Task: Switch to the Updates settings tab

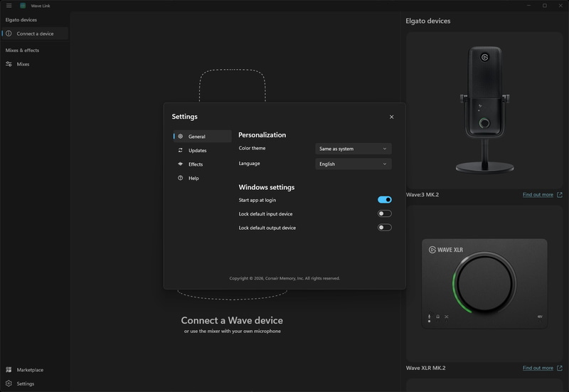Action: [x=202, y=150]
